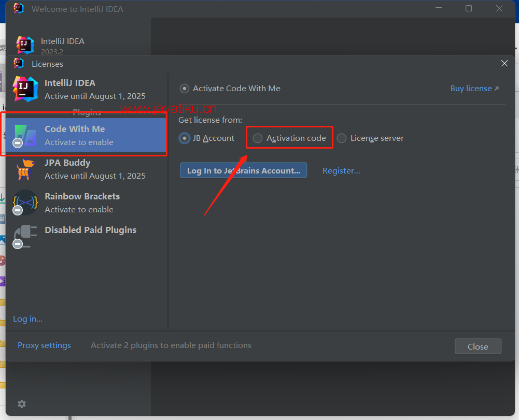Screen dimensions: 519x420
Task: Click 'Activate 2 plugins to enable paid functions' text
Action: point(171,345)
